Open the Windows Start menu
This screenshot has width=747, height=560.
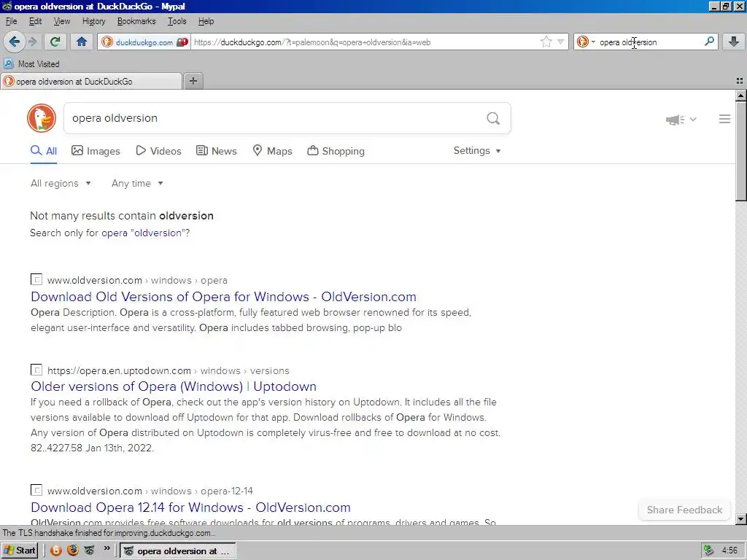pyautogui.click(x=20, y=551)
